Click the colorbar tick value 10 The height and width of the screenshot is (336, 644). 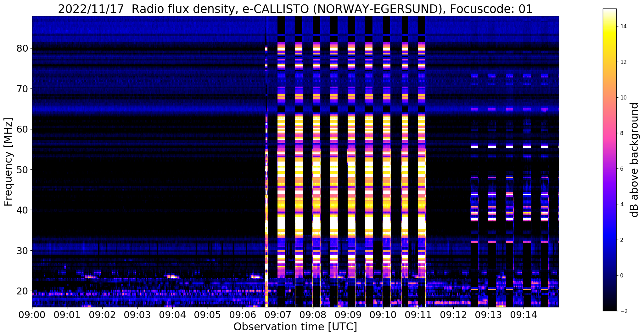pyautogui.click(x=623, y=98)
